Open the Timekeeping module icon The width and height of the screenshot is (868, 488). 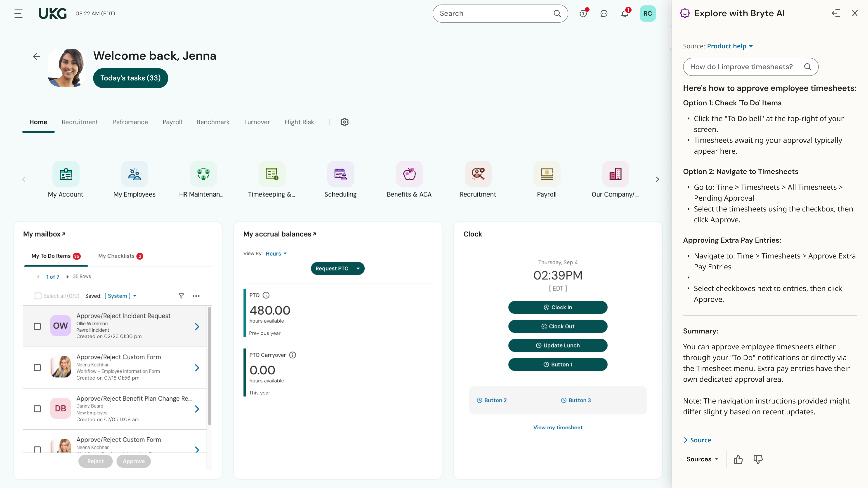[271, 174]
